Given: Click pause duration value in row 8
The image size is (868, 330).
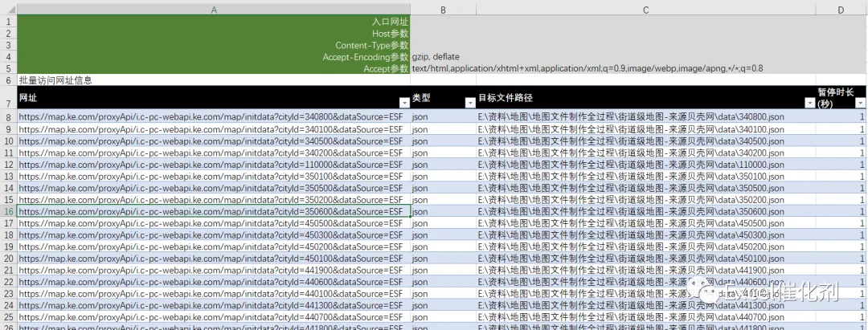Looking at the screenshot, I should (841, 117).
